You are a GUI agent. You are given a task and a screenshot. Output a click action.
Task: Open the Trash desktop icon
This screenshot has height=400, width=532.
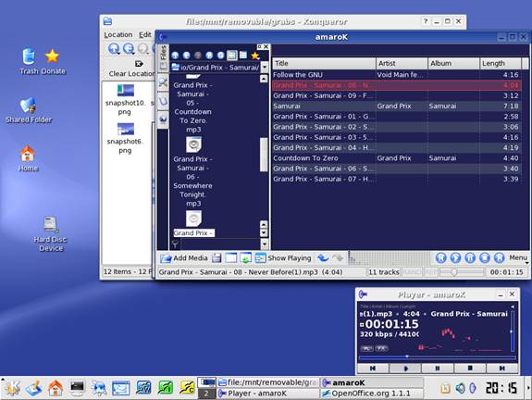coord(29,61)
